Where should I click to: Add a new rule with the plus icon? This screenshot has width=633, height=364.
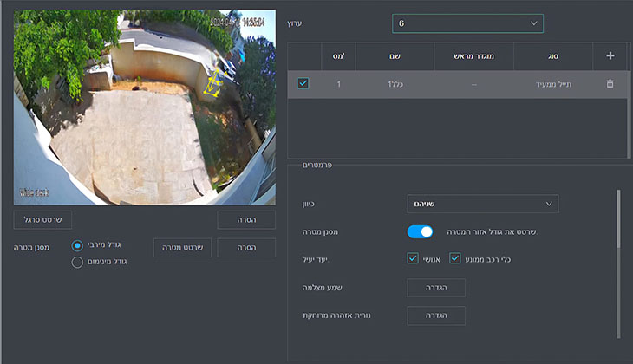click(610, 56)
